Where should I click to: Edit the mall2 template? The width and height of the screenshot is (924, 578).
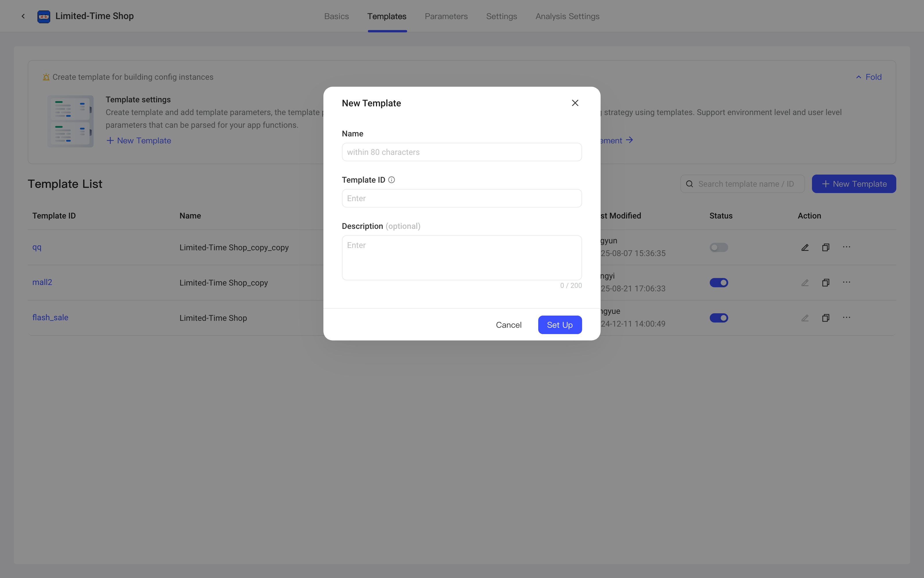805,283
